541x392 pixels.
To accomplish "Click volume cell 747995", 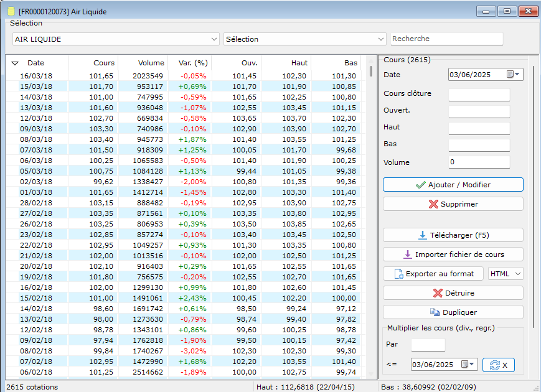I will 150,97.
